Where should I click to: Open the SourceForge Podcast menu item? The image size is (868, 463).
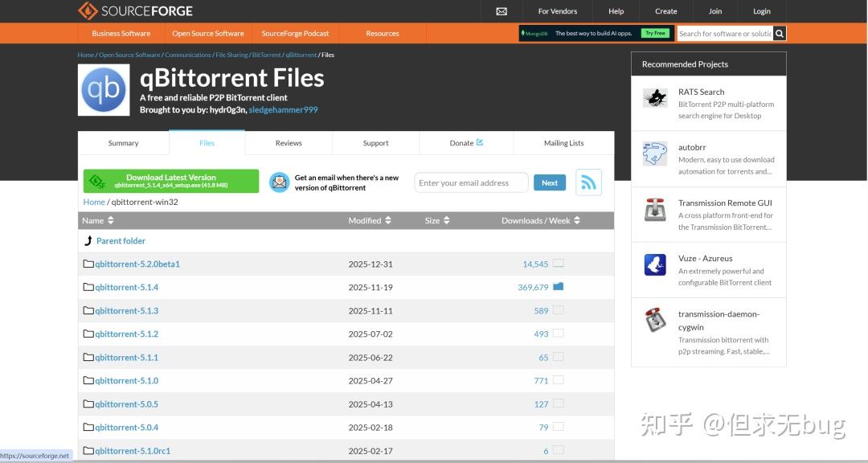[295, 33]
